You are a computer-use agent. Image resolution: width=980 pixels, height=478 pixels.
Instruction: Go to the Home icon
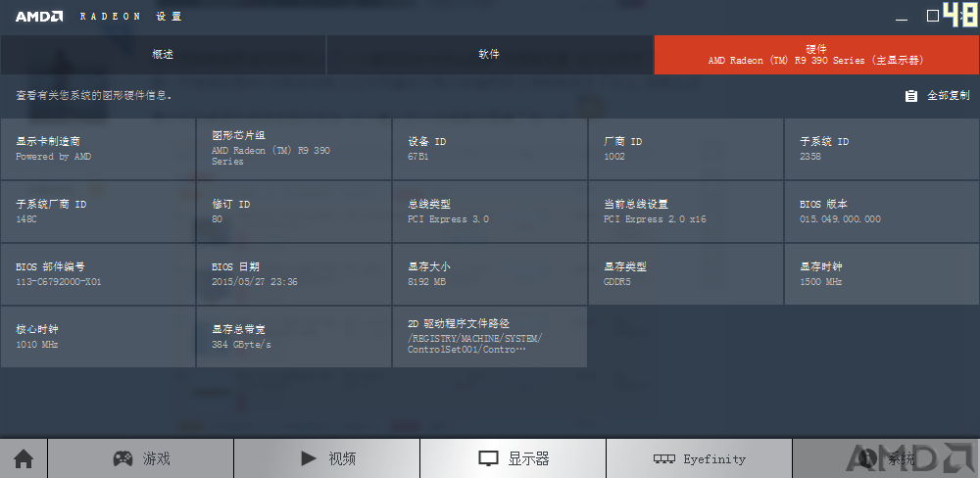24,459
